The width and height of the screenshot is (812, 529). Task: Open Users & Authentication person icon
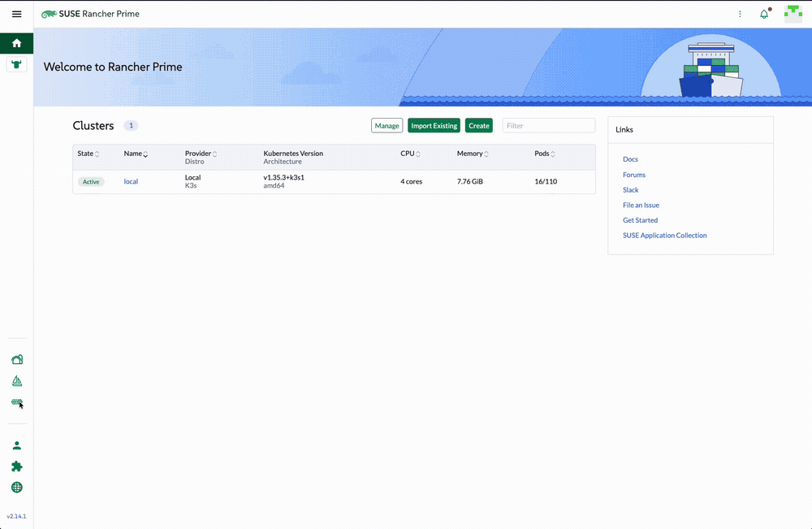(x=16, y=445)
